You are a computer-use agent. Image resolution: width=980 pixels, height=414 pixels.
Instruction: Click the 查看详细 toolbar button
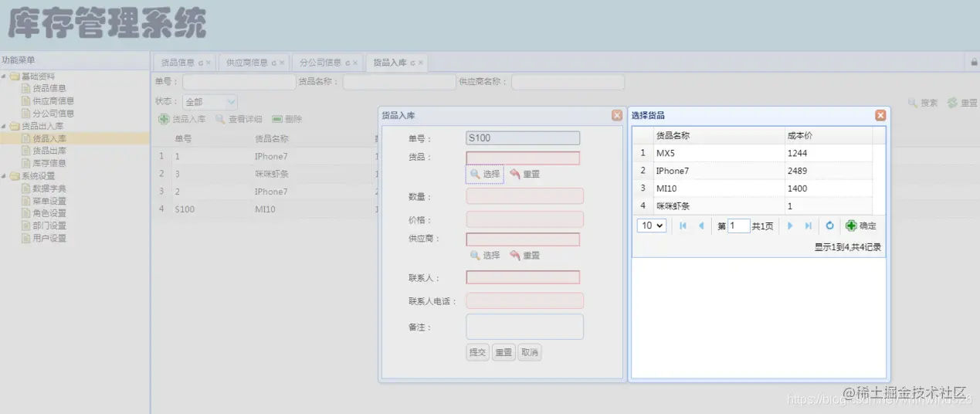click(239, 119)
